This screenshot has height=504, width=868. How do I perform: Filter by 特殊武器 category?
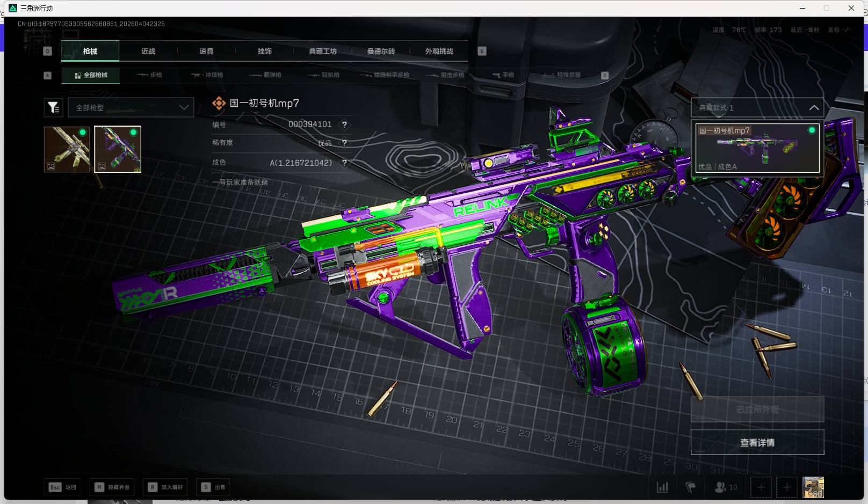tap(562, 75)
